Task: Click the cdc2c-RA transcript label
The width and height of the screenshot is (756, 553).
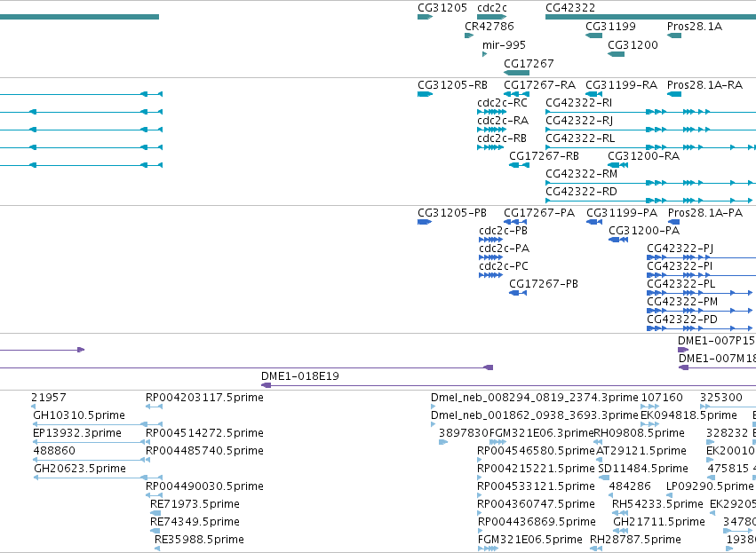Action: tap(503, 121)
